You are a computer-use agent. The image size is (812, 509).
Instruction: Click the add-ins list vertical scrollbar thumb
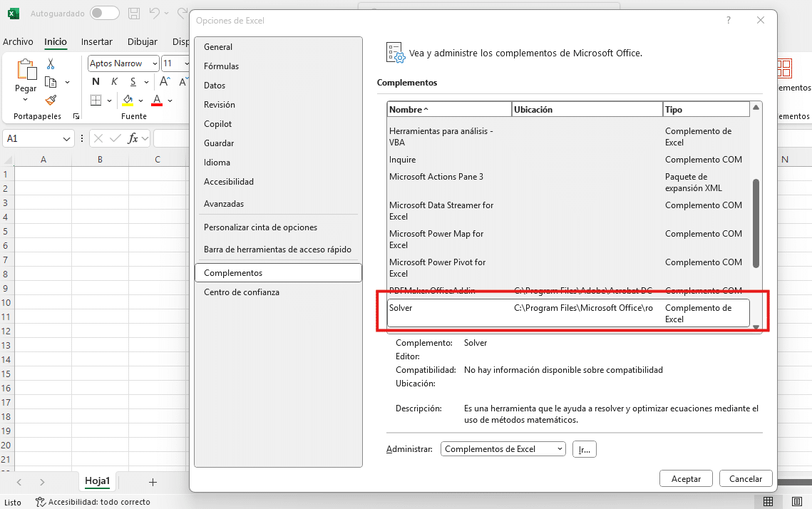pos(756,223)
